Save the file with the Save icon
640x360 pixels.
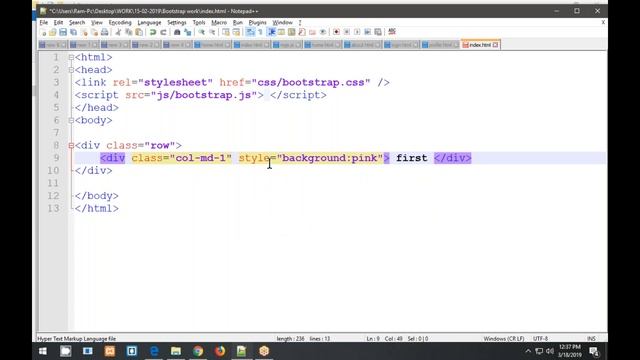point(63,32)
